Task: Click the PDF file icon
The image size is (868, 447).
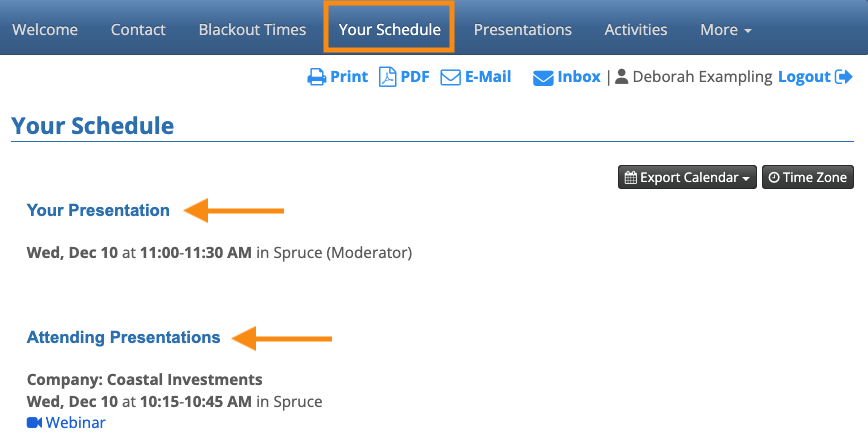Action: coord(387,77)
